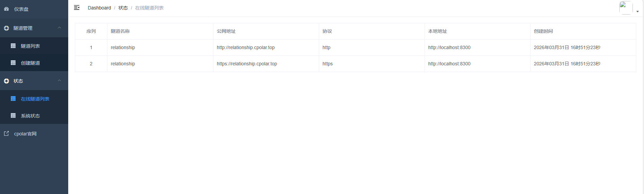Screen dimensions: 644x194
Task: Click the dashboard gauge icon beside 仪表盘
Action: coord(6,9)
